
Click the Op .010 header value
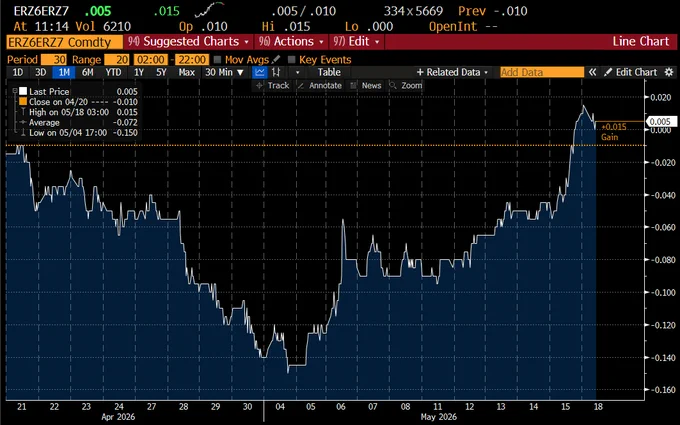point(203,26)
